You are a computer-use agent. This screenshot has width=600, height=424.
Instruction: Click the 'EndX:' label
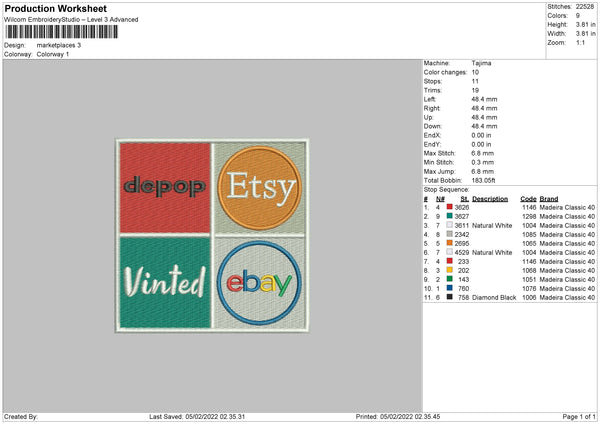432,135
